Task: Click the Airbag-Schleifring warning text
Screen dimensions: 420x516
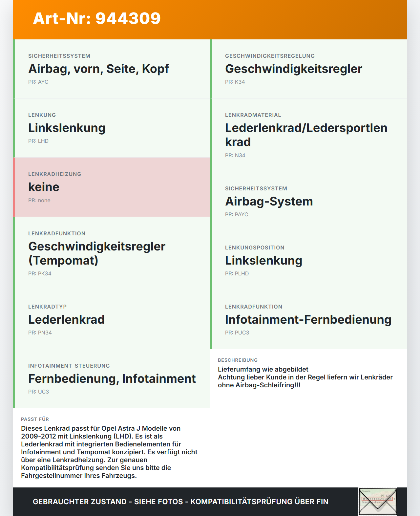Action: [305, 381]
